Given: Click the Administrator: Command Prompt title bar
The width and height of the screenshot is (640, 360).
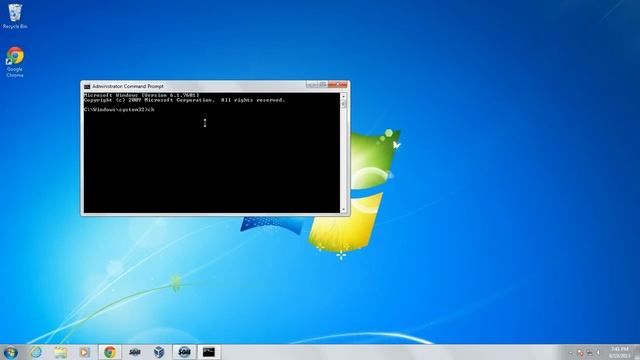Looking at the screenshot, I should click(x=194, y=86).
